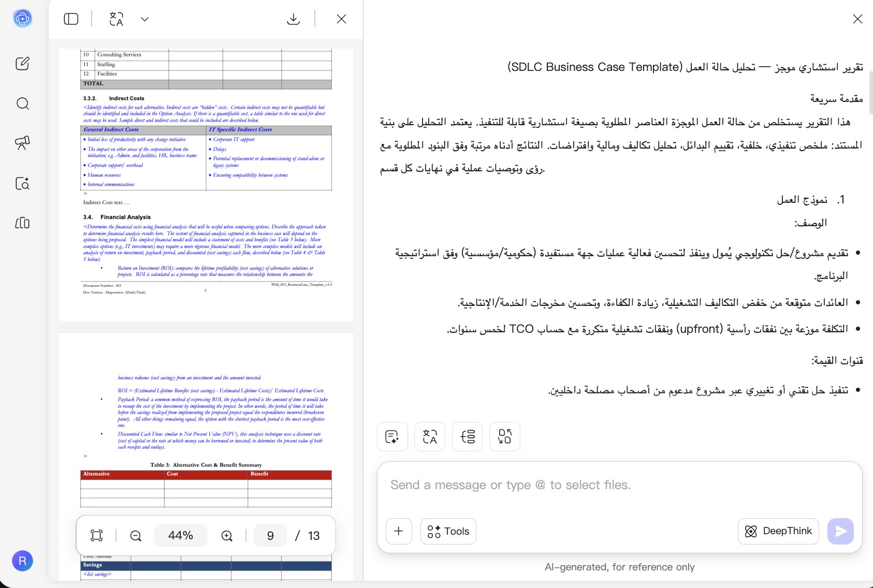Close the document preview panel
873x588 pixels.
(x=341, y=19)
